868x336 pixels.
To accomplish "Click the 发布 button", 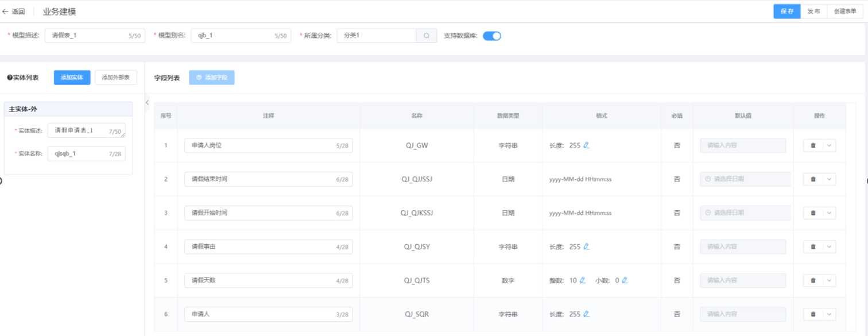I will (x=813, y=11).
